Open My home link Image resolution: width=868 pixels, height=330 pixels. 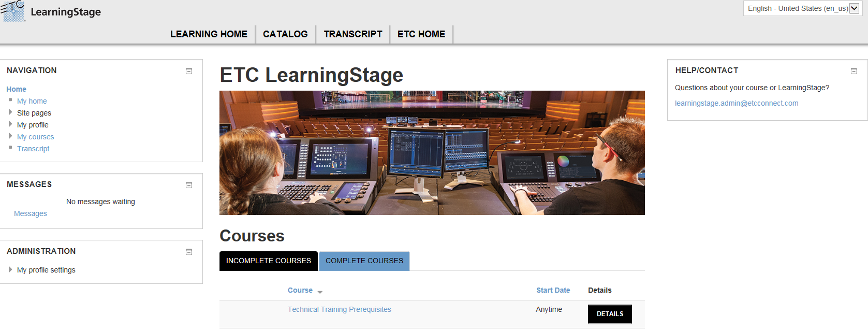tap(32, 101)
